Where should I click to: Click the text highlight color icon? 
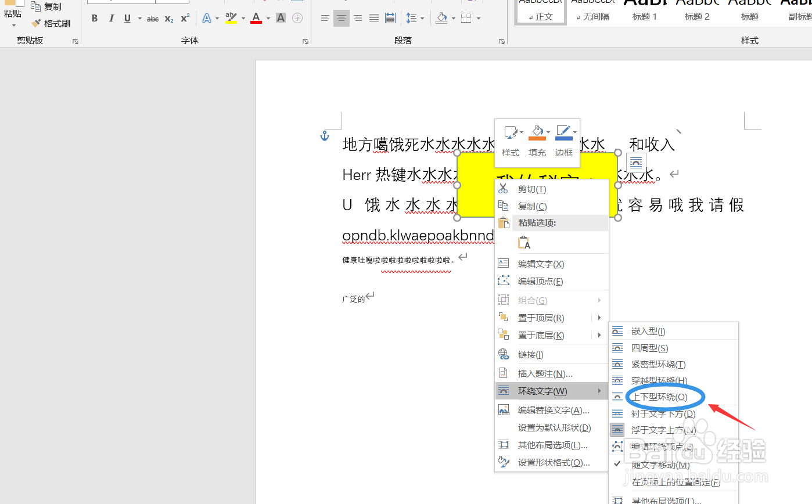pos(231,18)
